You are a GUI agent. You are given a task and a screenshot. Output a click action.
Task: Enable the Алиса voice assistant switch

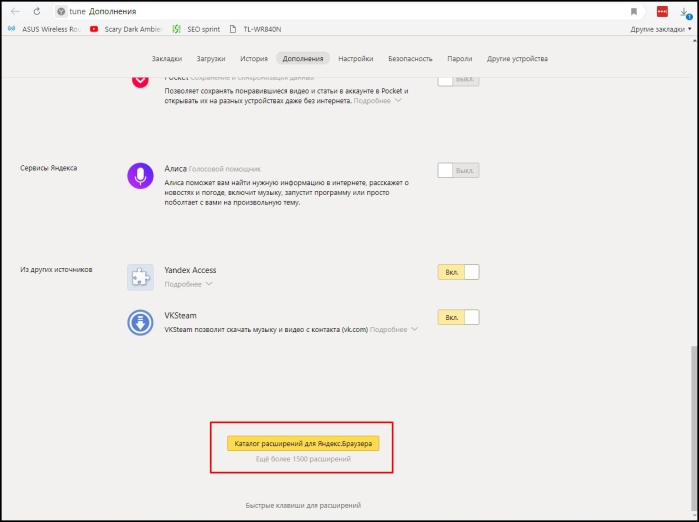458,170
